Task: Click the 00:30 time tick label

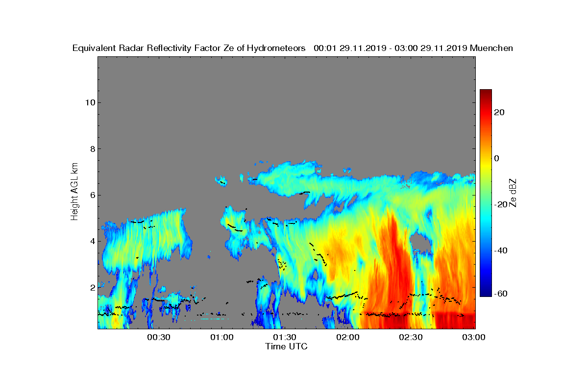Action: pos(158,338)
